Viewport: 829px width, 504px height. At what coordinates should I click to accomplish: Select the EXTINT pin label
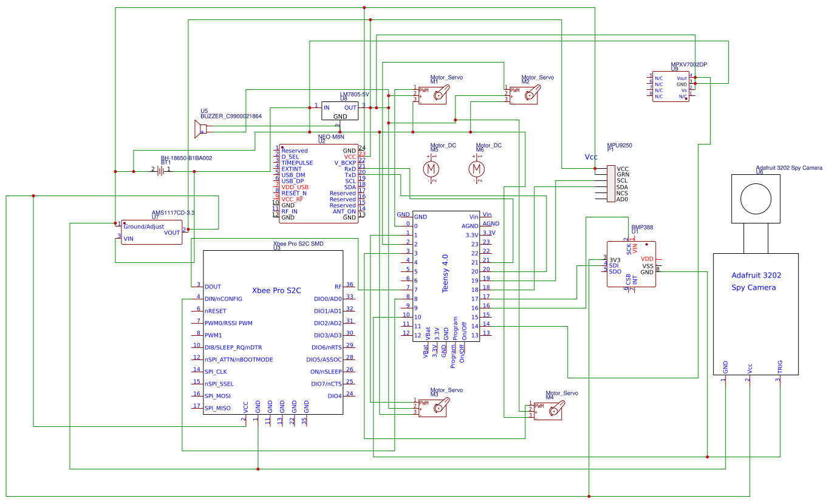(x=292, y=169)
